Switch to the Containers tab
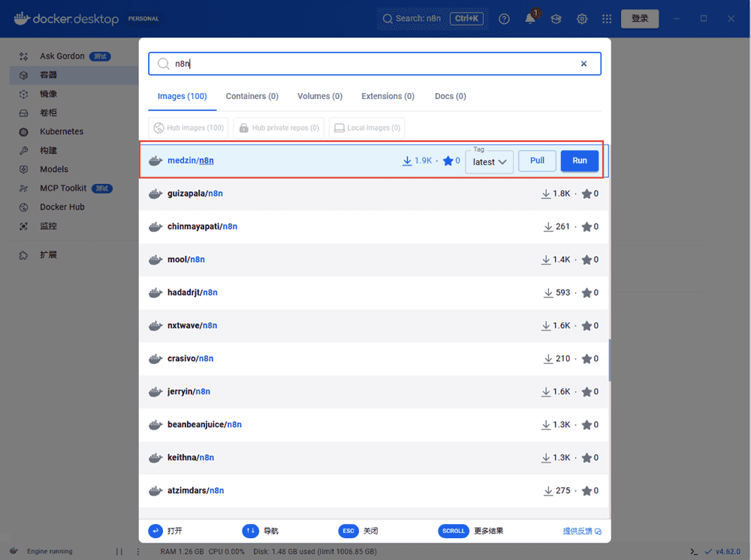Image resolution: width=751 pixels, height=560 pixels. pyautogui.click(x=252, y=96)
